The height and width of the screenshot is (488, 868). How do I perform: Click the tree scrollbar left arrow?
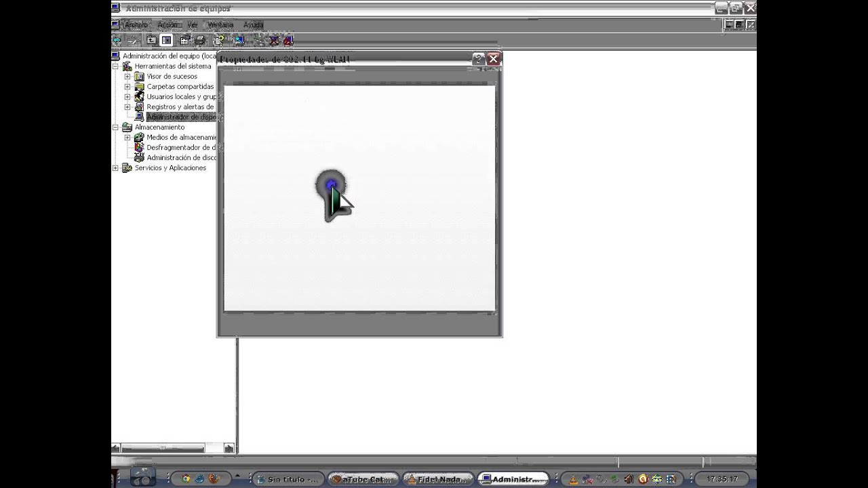pos(116,448)
